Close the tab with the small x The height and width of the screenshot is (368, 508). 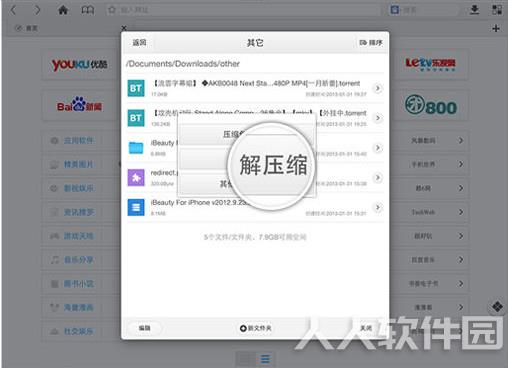pyautogui.click(x=124, y=28)
